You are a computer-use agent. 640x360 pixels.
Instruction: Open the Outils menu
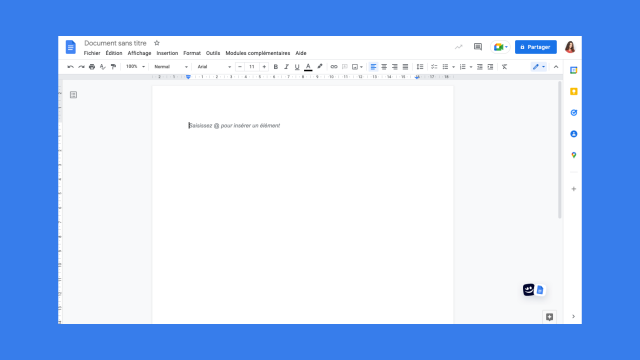[x=213, y=53]
